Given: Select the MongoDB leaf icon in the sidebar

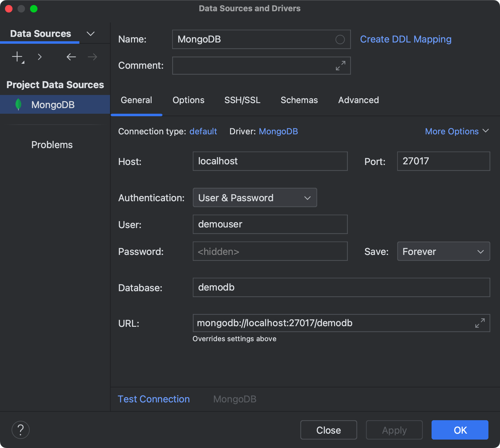Looking at the screenshot, I should (x=19, y=104).
